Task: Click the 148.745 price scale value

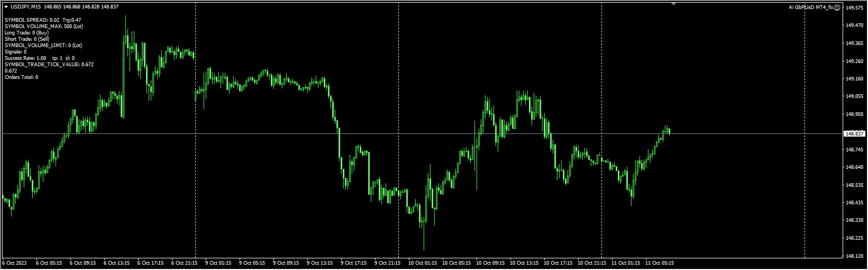Action: point(854,149)
